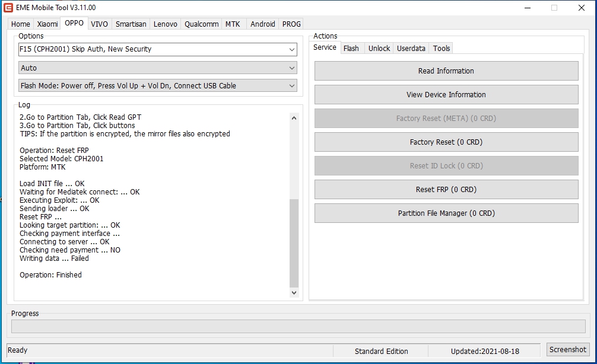Click the Standard Edition status text
Screen dimensions: 597x364
(x=381, y=352)
